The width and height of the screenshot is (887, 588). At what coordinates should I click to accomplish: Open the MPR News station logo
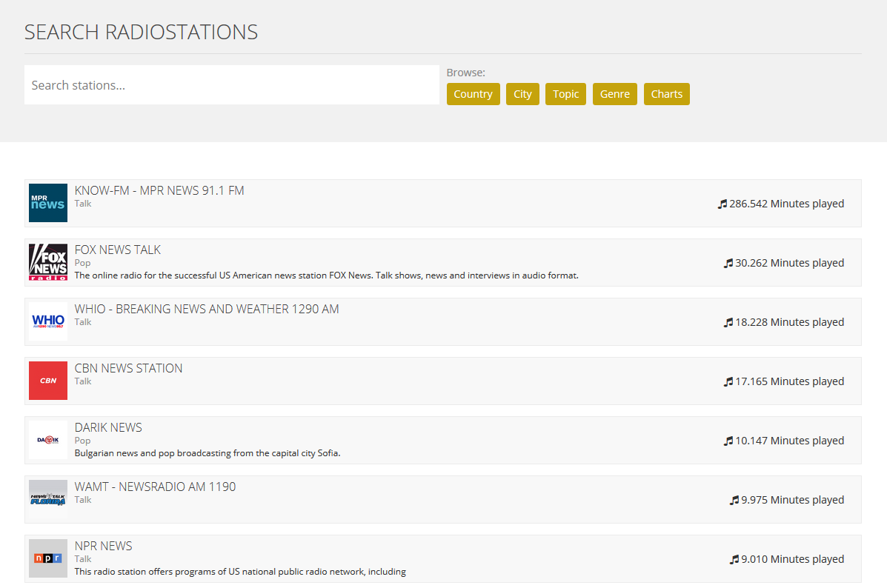coord(48,203)
